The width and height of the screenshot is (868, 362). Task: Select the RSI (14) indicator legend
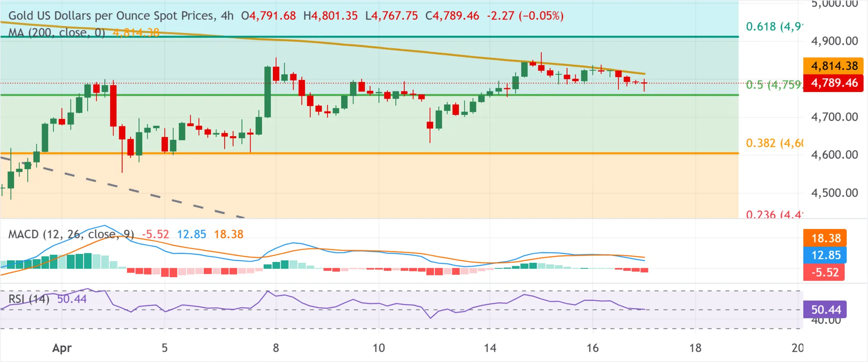(28, 299)
